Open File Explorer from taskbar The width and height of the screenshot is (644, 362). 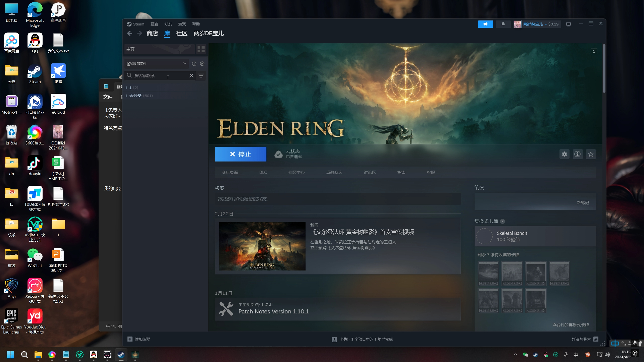point(38,355)
